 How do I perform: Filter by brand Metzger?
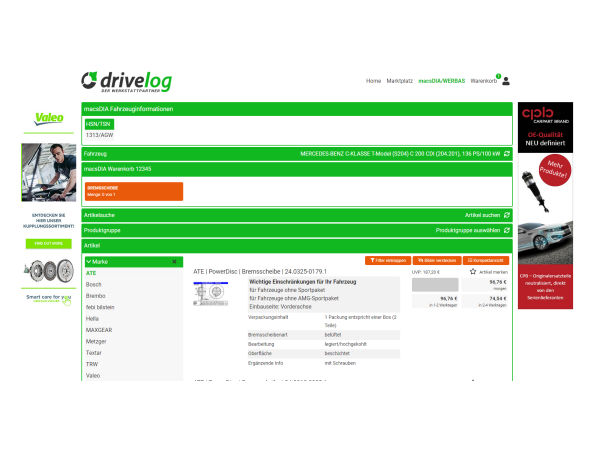(96, 341)
